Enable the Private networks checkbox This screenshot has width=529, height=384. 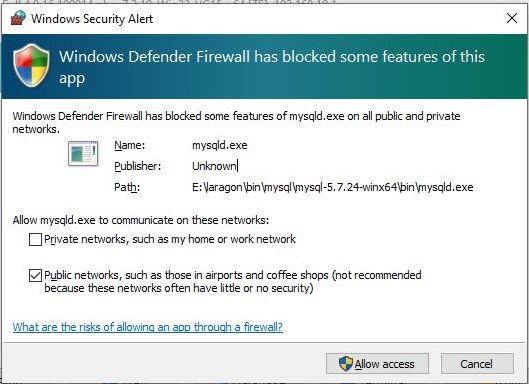pos(35,240)
